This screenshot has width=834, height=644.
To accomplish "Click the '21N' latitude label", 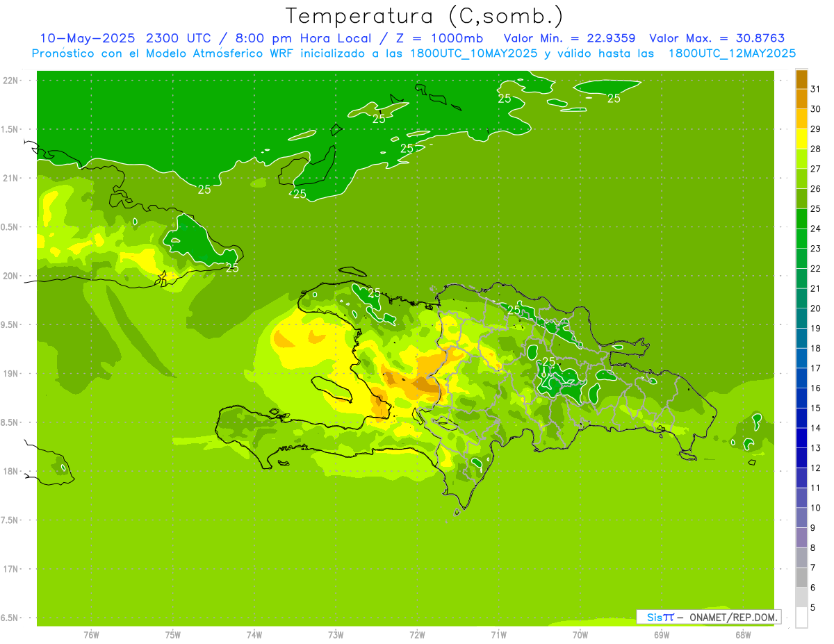I will [10, 179].
